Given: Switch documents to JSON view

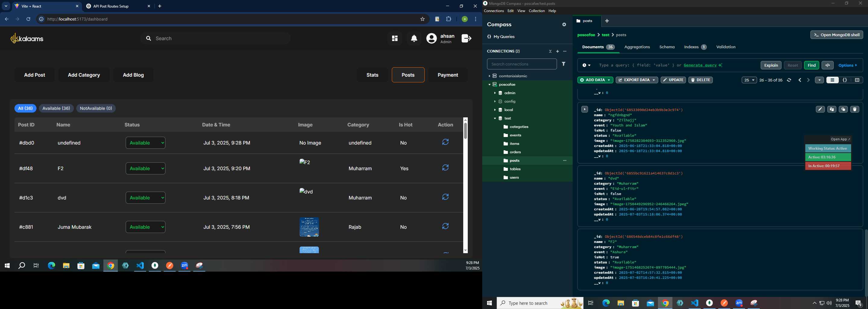Looking at the screenshot, I should (x=845, y=80).
